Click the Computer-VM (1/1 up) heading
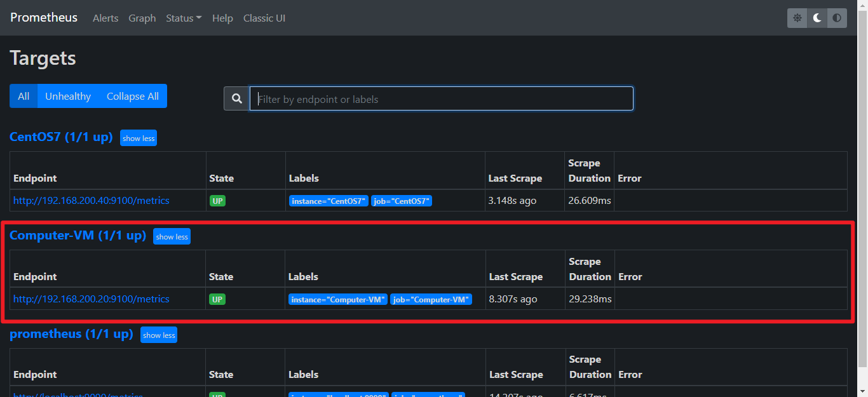 [78, 236]
